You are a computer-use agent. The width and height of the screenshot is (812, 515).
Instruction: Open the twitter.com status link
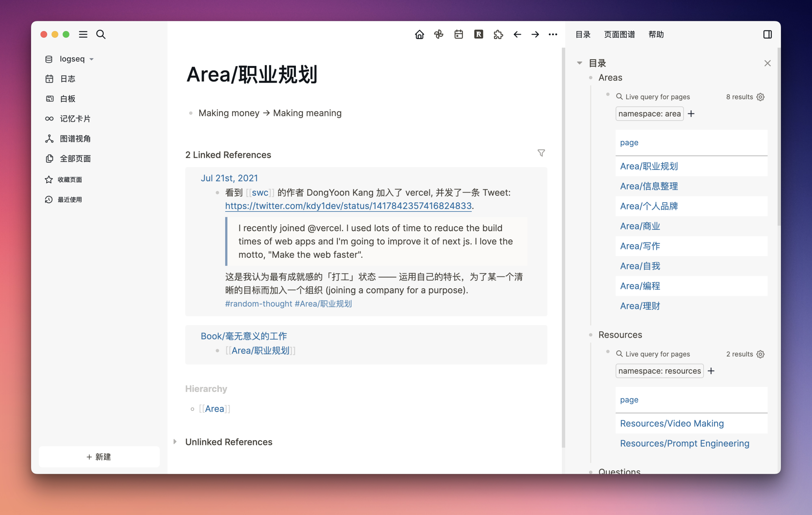[x=348, y=205]
